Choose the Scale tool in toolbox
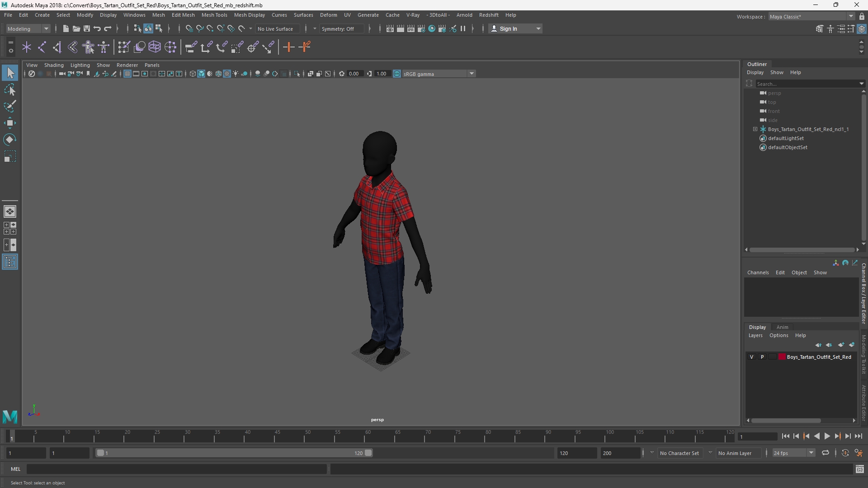Image resolution: width=868 pixels, height=488 pixels. [x=10, y=156]
